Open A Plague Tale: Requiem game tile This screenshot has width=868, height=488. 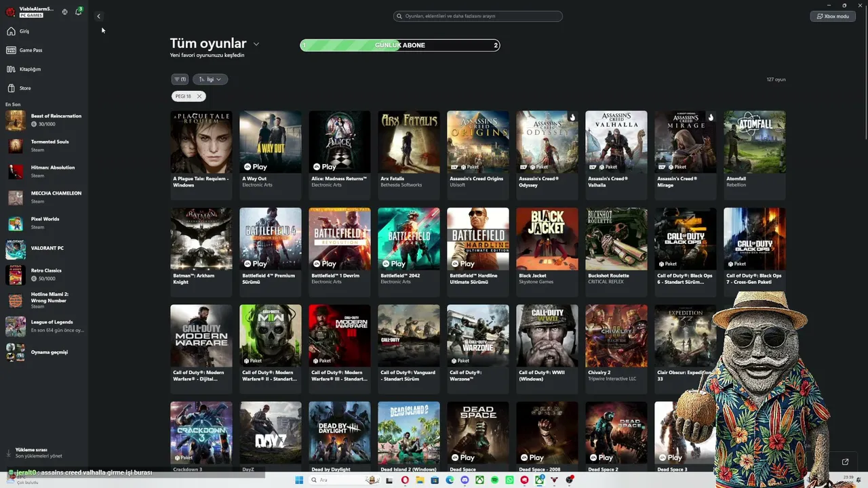tap(201, 155)
